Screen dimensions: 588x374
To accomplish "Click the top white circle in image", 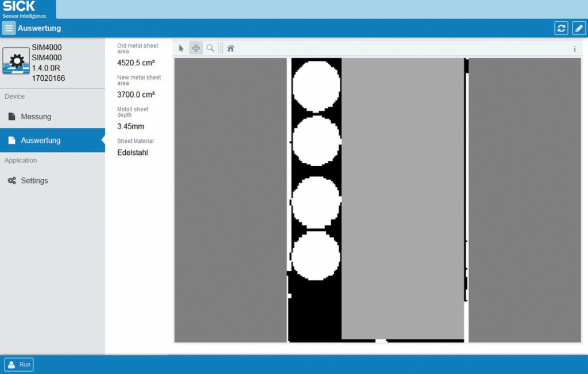I will click(316, 85).
